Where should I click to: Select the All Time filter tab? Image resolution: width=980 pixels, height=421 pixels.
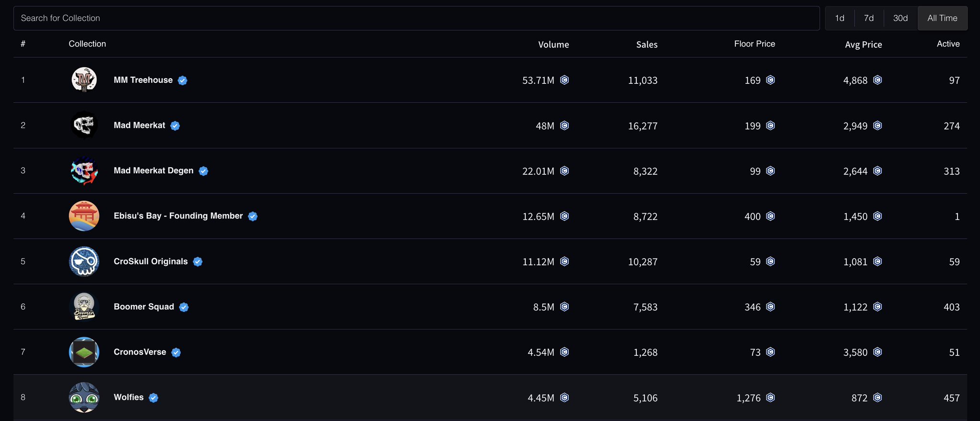coord(942,18)
